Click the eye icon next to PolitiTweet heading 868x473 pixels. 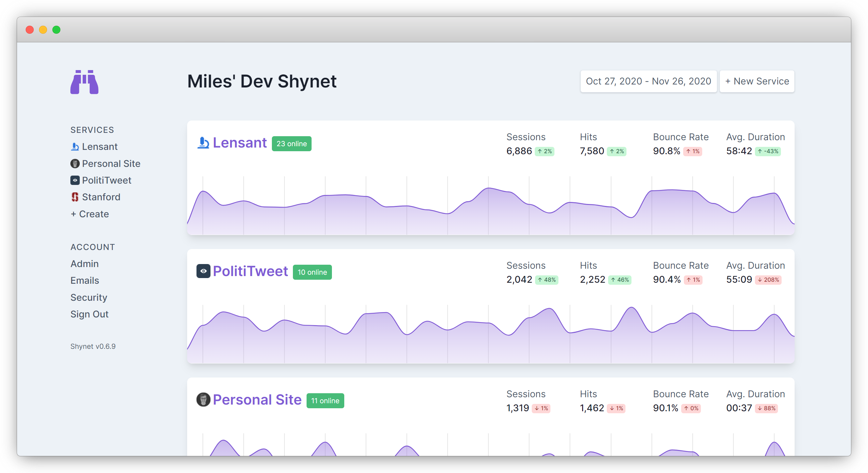203,271
